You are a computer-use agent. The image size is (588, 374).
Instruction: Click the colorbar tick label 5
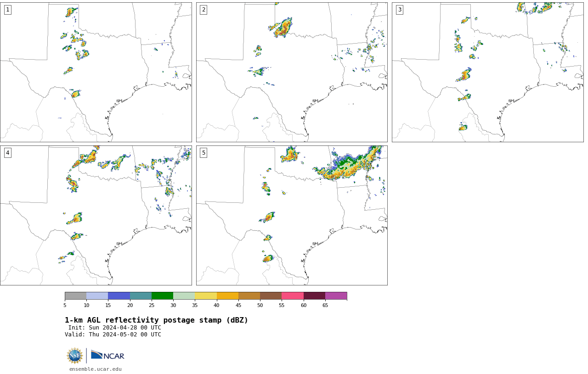[x=65, y=305]
